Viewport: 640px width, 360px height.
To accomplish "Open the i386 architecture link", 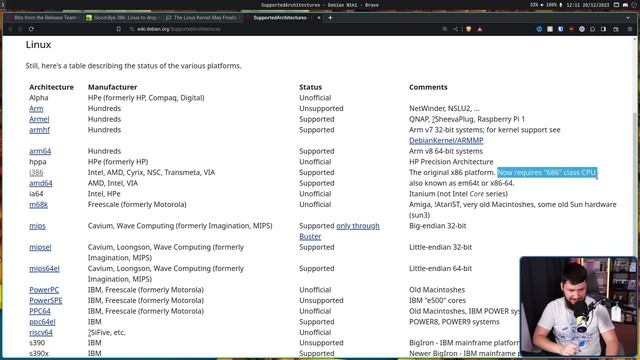I will tap(36, 172).
